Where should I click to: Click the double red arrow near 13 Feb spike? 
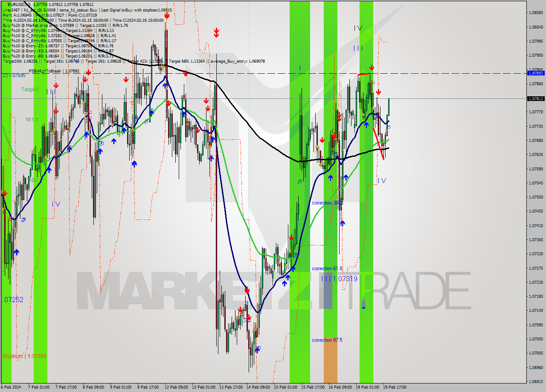[217, 32]
